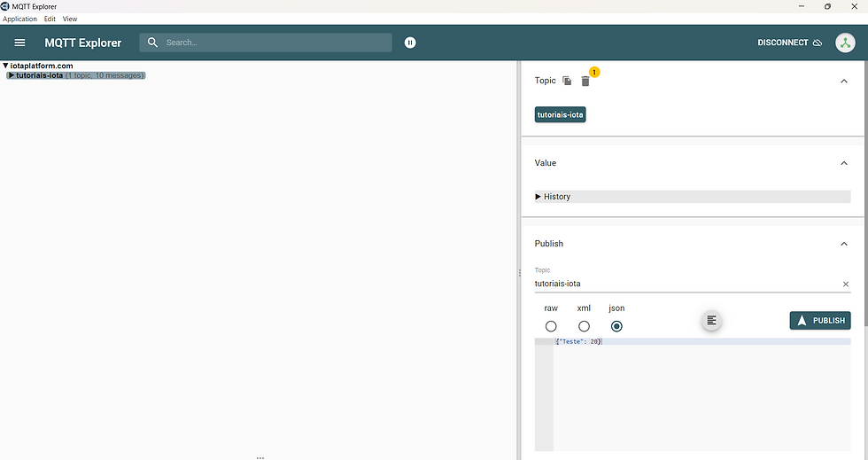Collapse the iotaplatform.com tree node

pos(5,66)
